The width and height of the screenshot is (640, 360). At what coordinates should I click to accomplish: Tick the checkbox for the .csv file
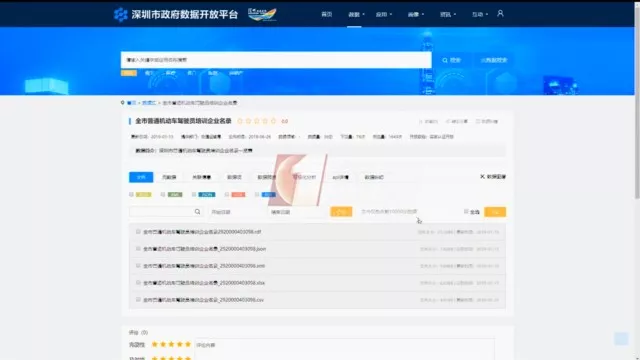click(x=138, y=300)
